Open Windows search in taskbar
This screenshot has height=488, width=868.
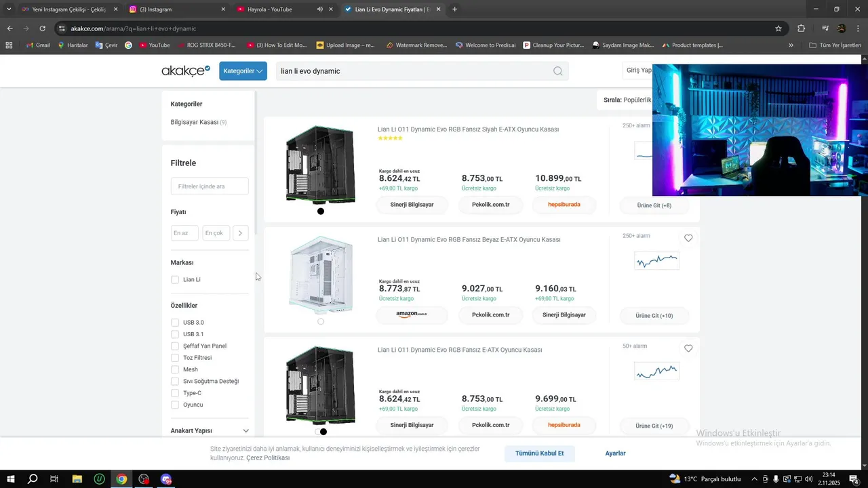(33, 479)
